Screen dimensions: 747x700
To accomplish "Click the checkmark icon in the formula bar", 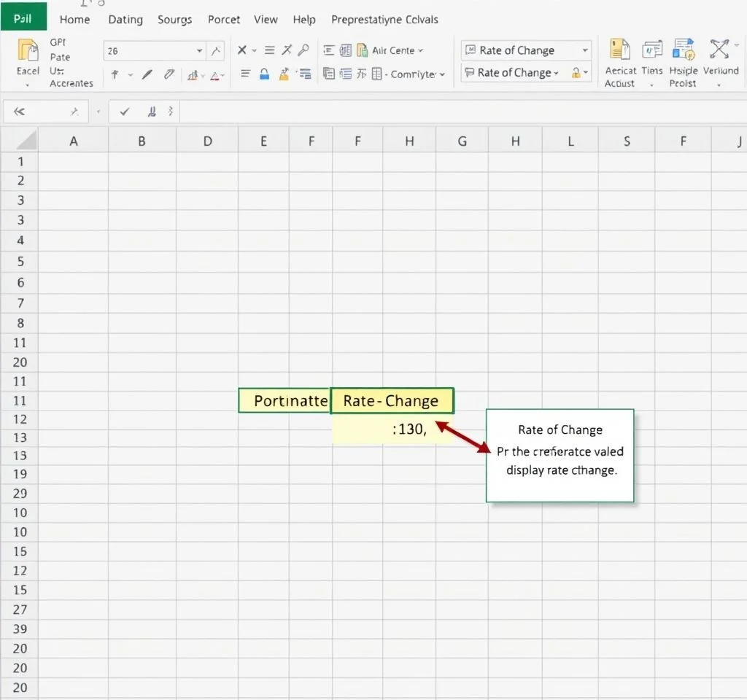I will click(x=125, y=112).
